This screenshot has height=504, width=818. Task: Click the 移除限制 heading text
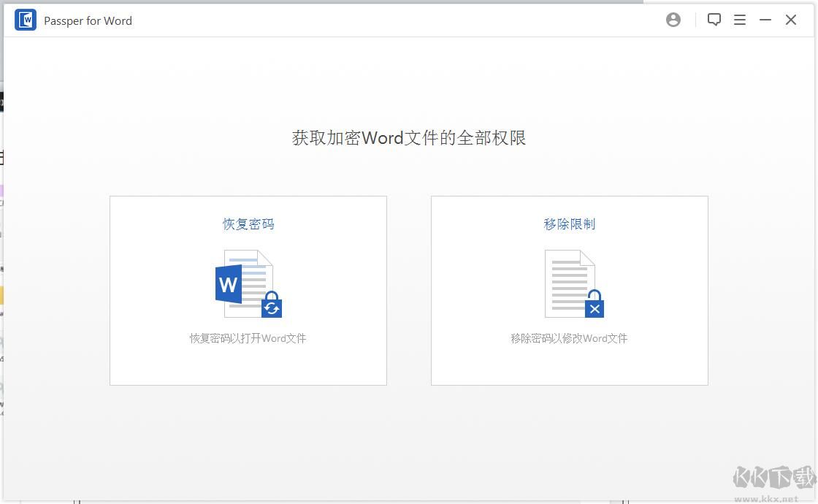pyautogui.click(x=570, y=224)
